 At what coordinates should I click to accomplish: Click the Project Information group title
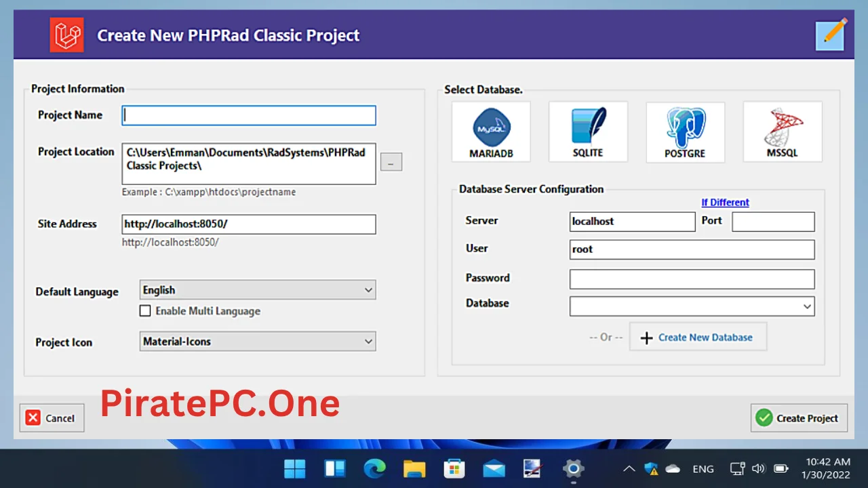pyautogui.click(x=78, y=89)
